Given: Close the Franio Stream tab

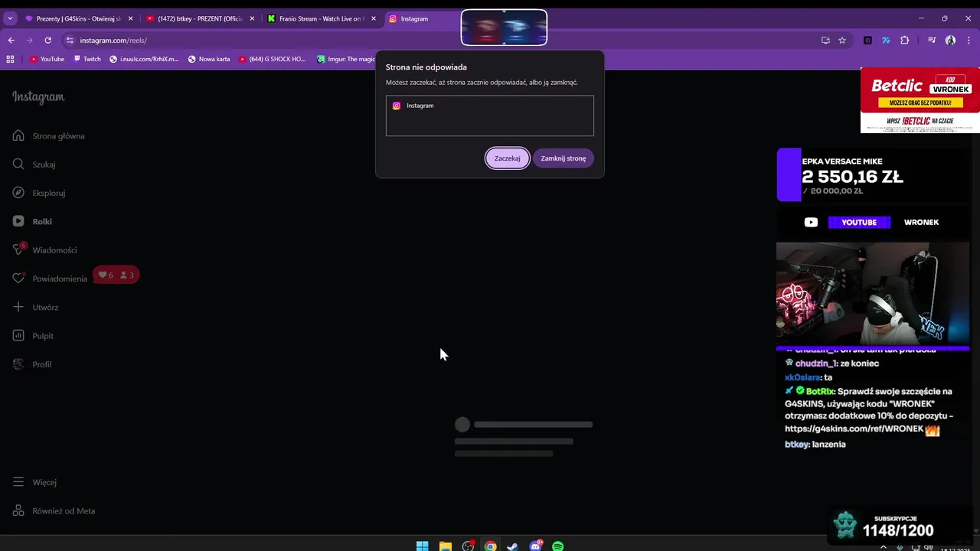Looking at the screenshot, I should [x=374, y=18].
